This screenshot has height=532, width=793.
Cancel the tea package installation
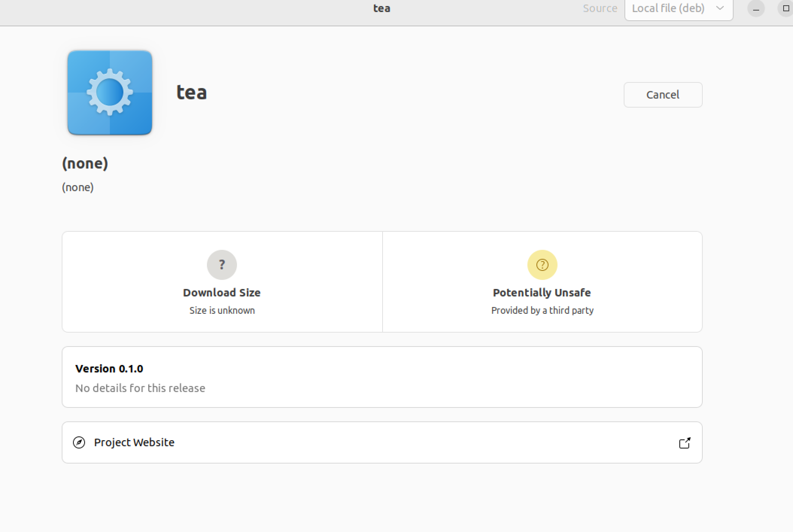pyautogui.click(x=663, y=94)
